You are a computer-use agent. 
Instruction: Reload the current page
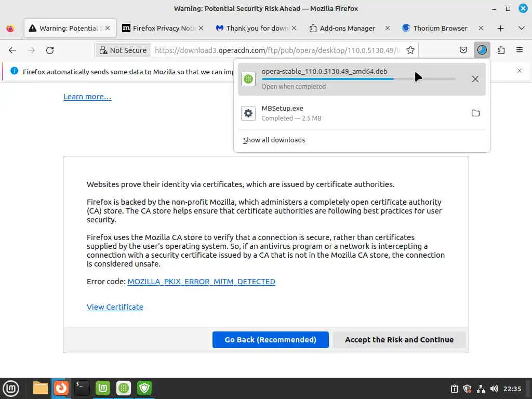50,50
